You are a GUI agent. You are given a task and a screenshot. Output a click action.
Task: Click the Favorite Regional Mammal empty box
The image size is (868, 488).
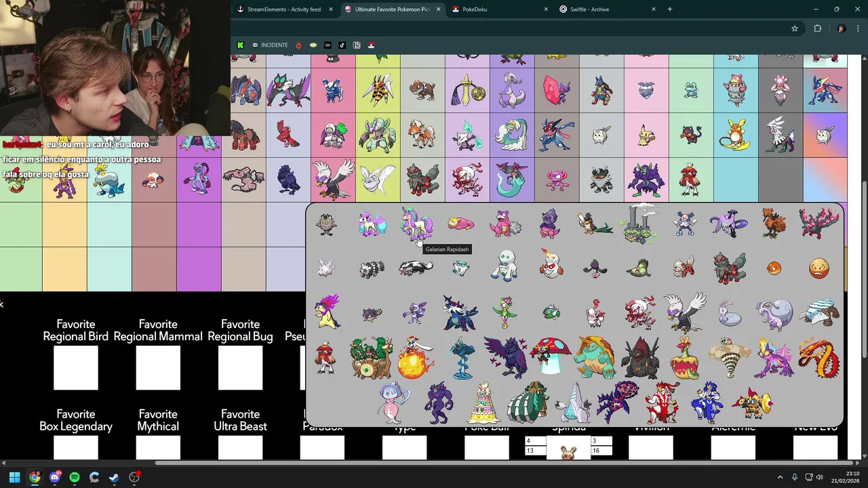click(158, 368)
